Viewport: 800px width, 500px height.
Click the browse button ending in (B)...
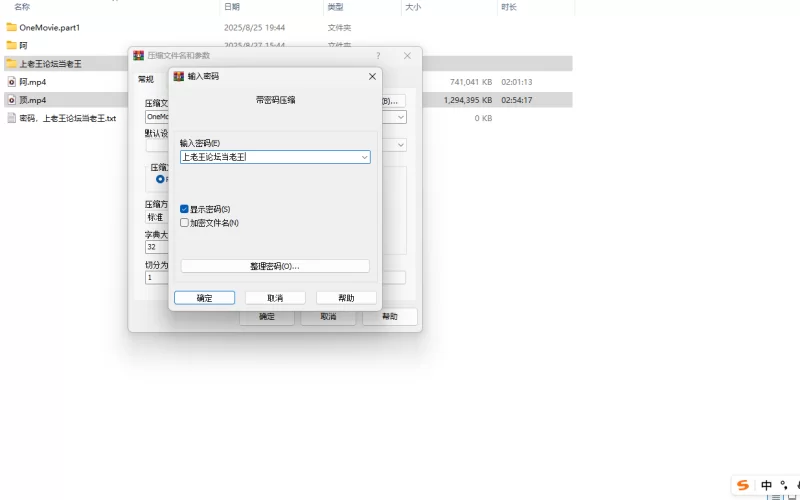[393, 101]
